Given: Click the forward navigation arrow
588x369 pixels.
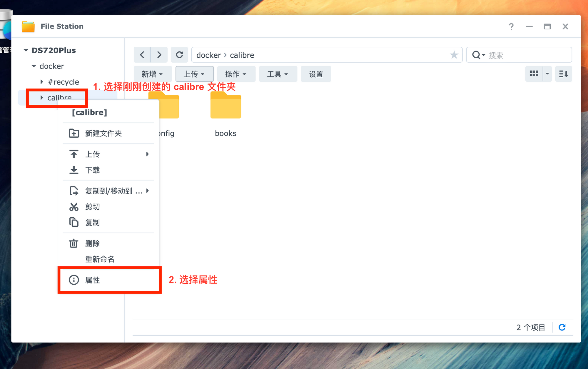Looking at the screenshot, I should click(159, 55).
